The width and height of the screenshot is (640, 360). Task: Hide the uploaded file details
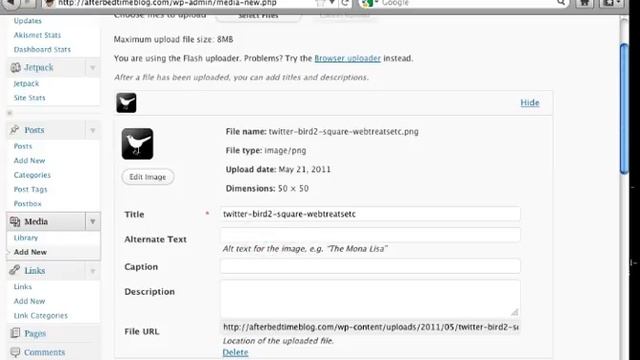click(530, 103)
